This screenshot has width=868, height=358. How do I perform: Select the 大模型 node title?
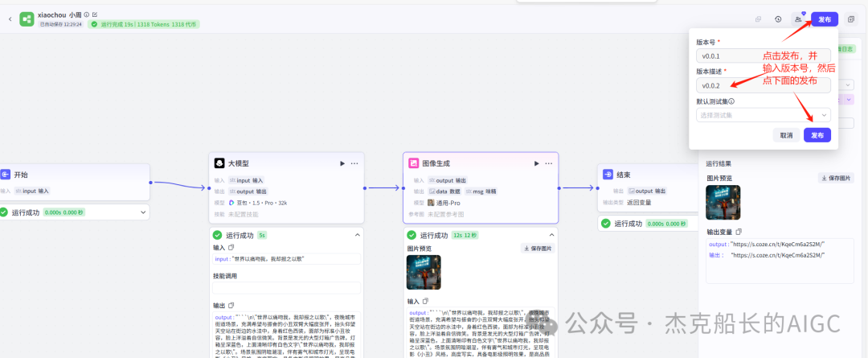click(239, 163)
